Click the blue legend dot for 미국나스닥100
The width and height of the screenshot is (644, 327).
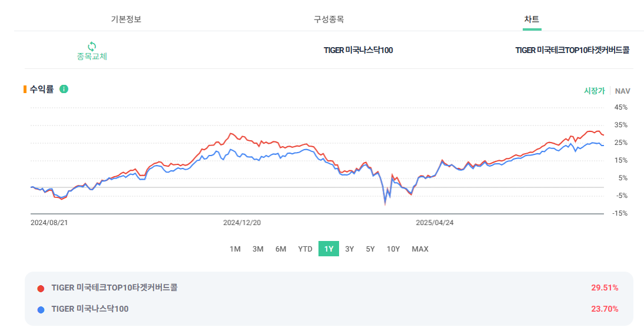tap(41, 309)
